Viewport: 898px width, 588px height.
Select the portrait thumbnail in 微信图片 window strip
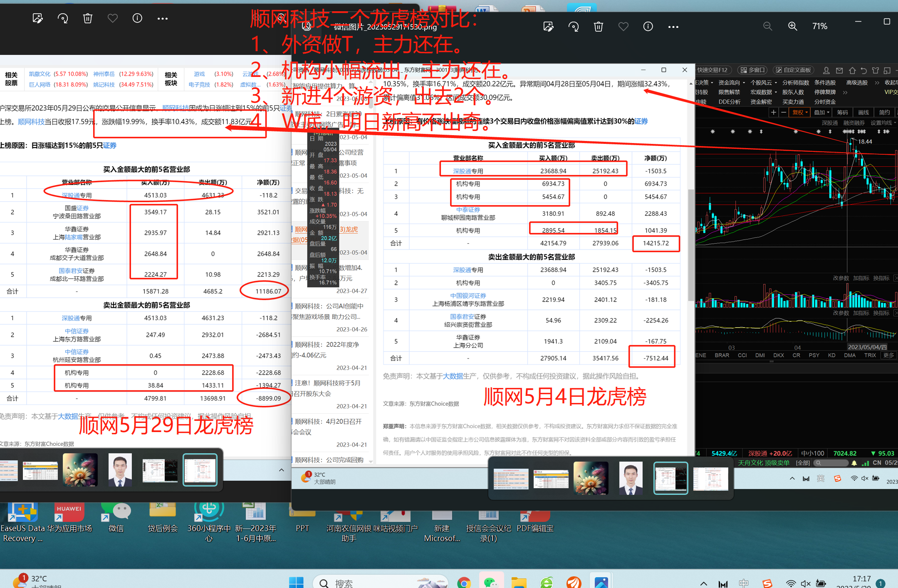631,478
